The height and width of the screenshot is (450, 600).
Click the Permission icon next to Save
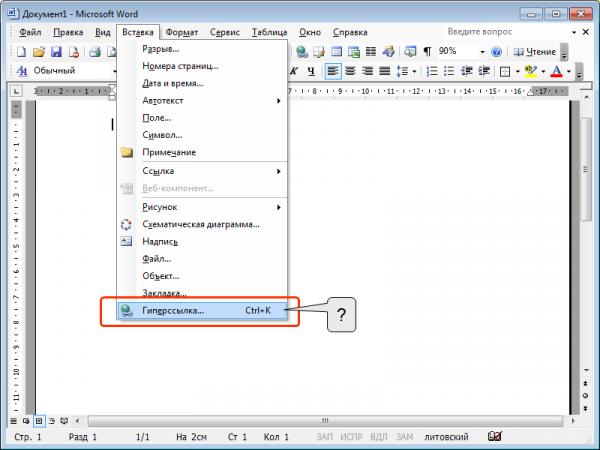coord(73,52)
